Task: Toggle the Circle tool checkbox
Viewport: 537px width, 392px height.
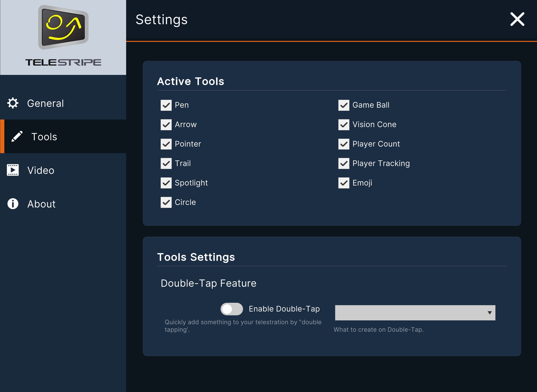Action: coord(166,202)
